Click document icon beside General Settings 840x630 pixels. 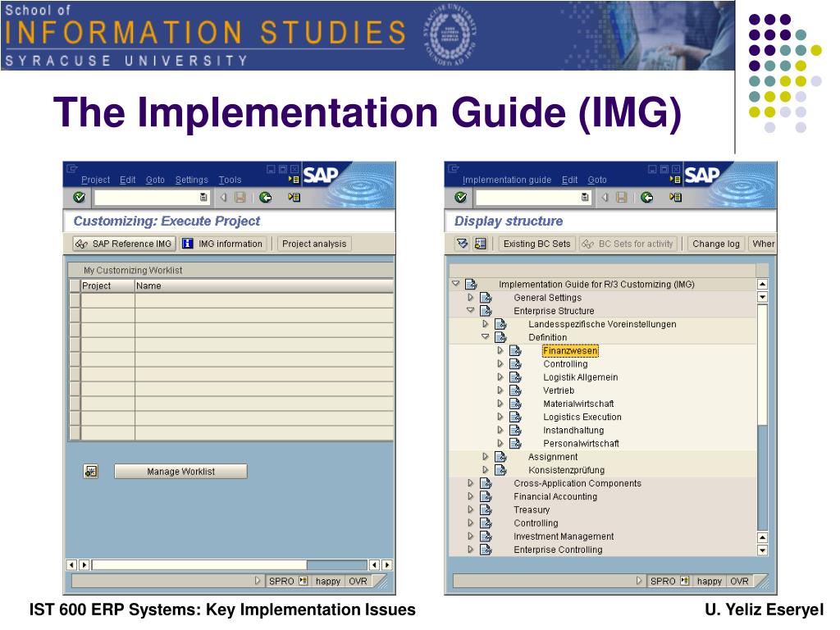[486, 298]
